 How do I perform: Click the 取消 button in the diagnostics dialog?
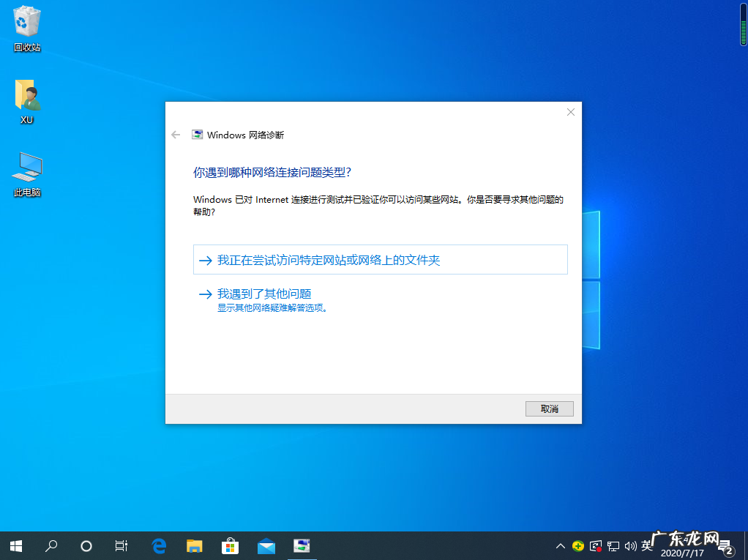tap(549, 408)
